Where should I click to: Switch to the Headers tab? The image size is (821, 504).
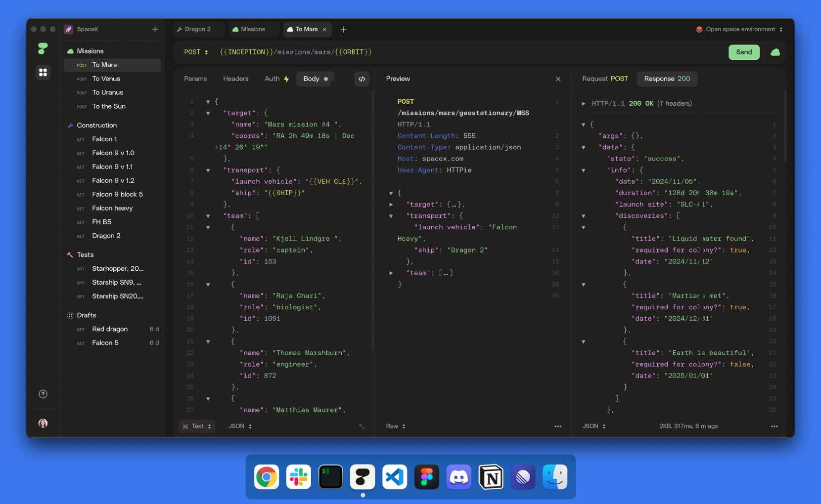236,79
